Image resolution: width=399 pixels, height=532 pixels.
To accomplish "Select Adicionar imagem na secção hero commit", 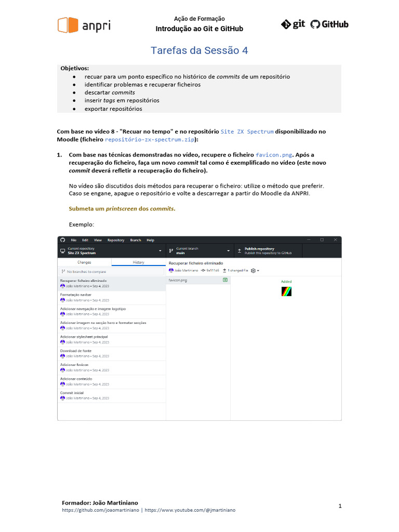I will click(x=112, y=325).
